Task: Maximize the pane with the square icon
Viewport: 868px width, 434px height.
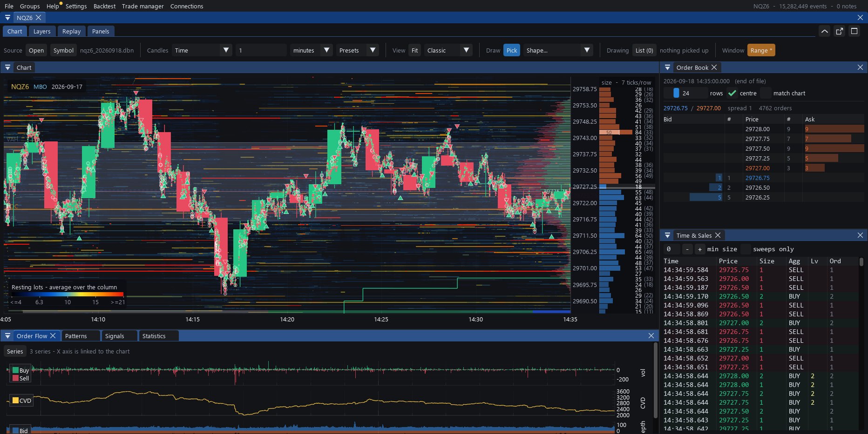Action: tap(854, 31)
